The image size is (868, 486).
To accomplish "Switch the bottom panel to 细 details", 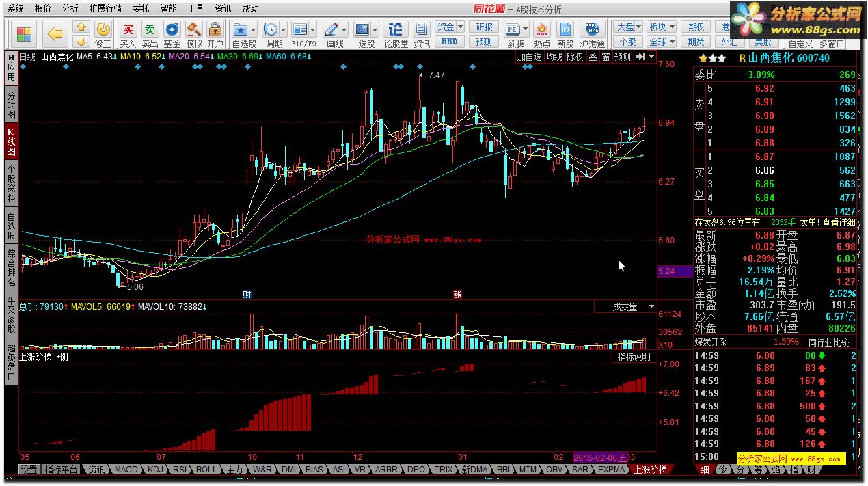I will [705, 470].
